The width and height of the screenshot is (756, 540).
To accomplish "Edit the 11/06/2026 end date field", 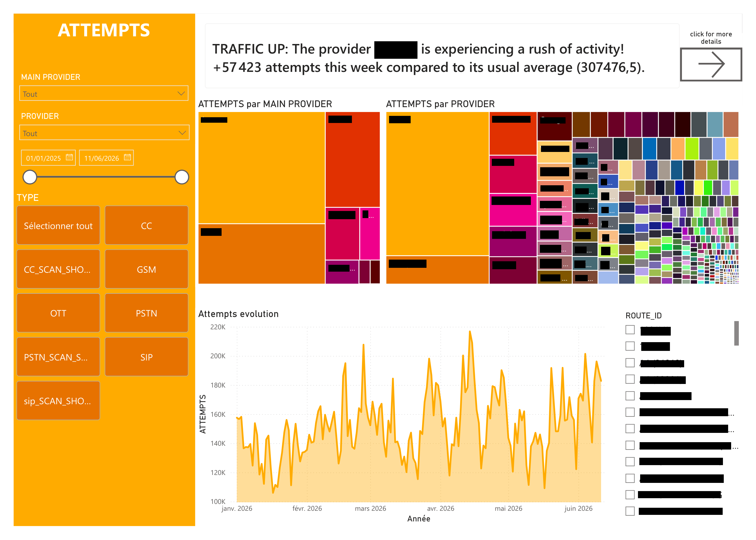I will pos(106,158).
